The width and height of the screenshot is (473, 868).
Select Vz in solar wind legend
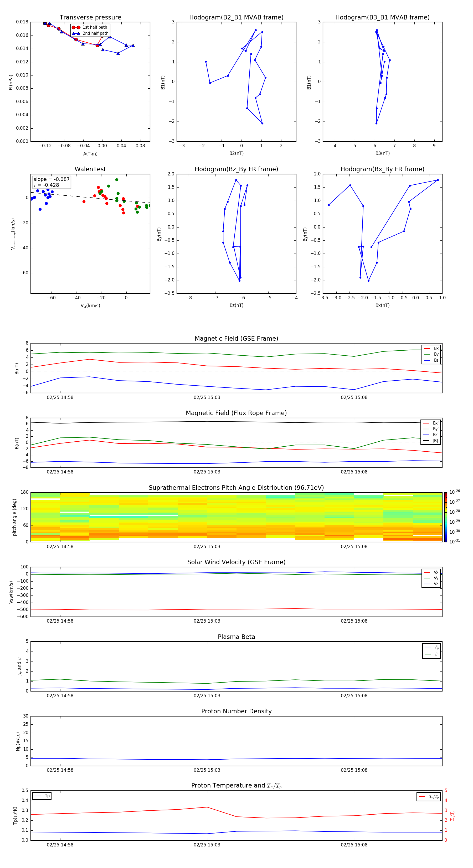(431, 584)
